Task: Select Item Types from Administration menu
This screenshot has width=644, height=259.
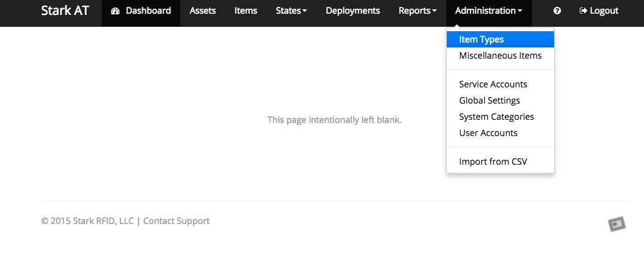Action: coord(500,39)
